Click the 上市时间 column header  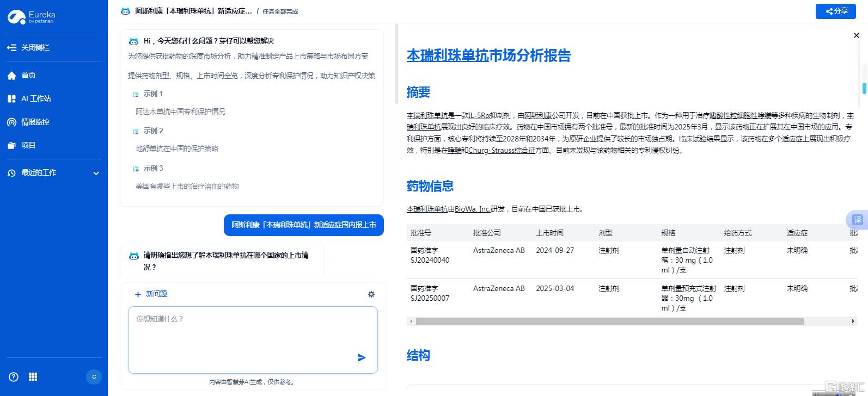tap(549, 233)
